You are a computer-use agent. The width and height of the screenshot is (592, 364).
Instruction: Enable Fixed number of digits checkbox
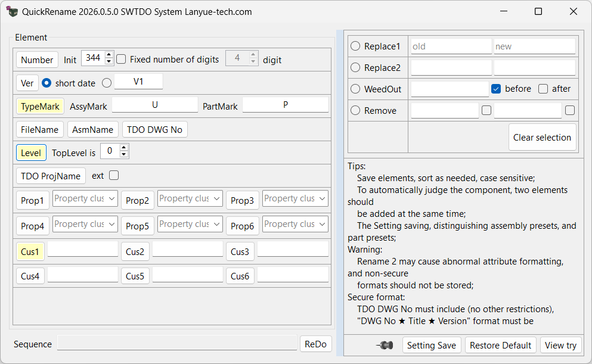click(121, 59)
